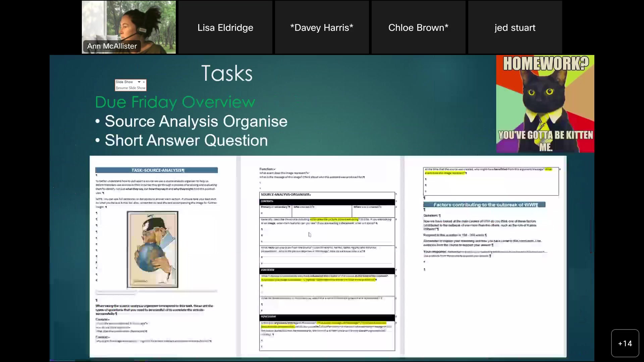Click the Short Answer Question bullet

pyautogui.click(x=186, y=140)
